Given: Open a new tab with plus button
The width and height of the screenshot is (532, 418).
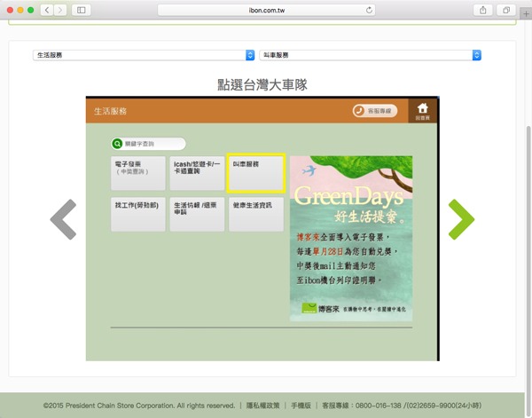Looking at the screenshot, I should click(x=526, y=14).
